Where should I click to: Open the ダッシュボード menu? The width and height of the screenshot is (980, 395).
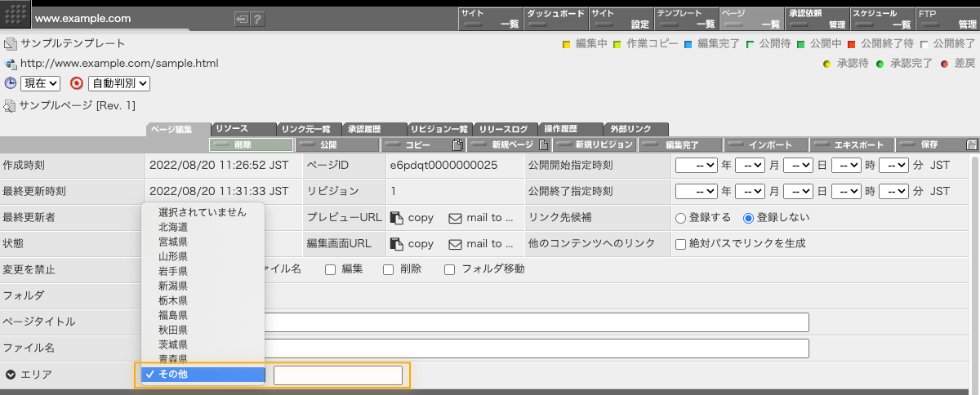[x=555, y=19]
